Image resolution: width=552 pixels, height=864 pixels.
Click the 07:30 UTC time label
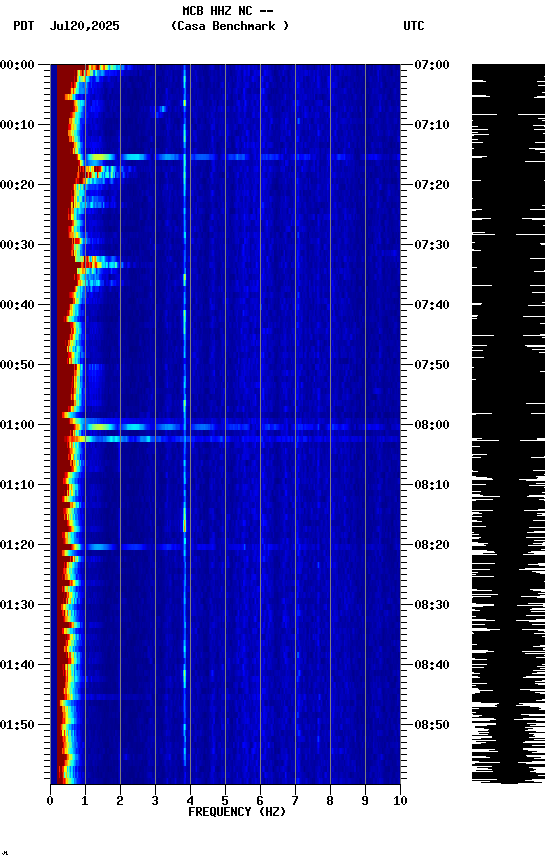[432, 245]
